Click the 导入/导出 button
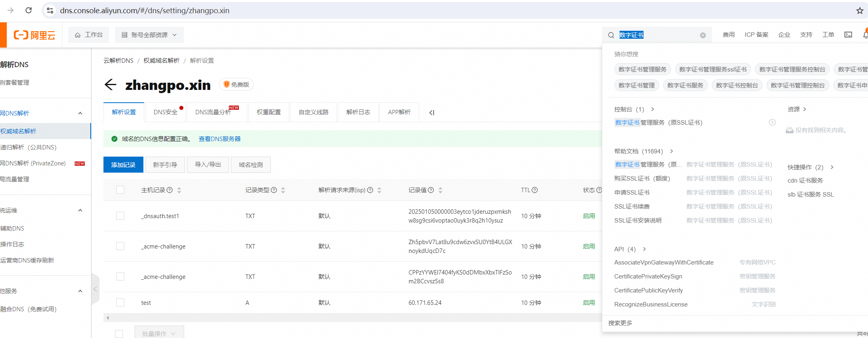The height and width of the screenshot is (338, 868). click(x=208, y=165)
